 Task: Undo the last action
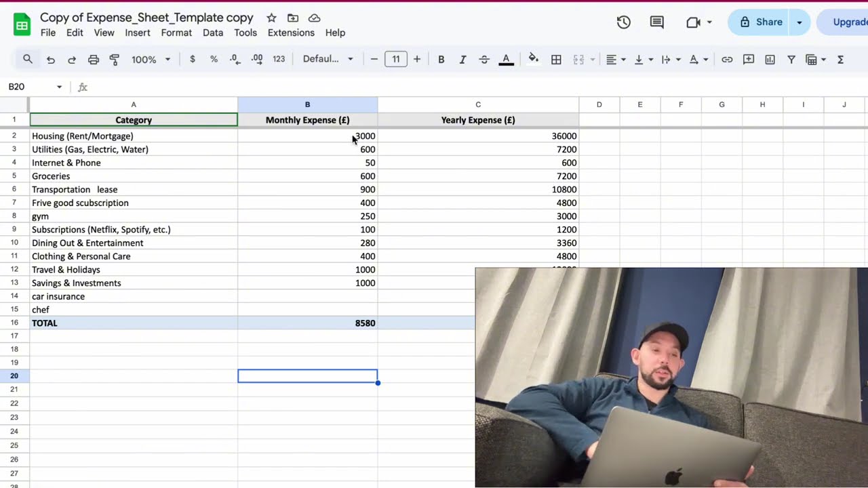[x=51, y=60]
